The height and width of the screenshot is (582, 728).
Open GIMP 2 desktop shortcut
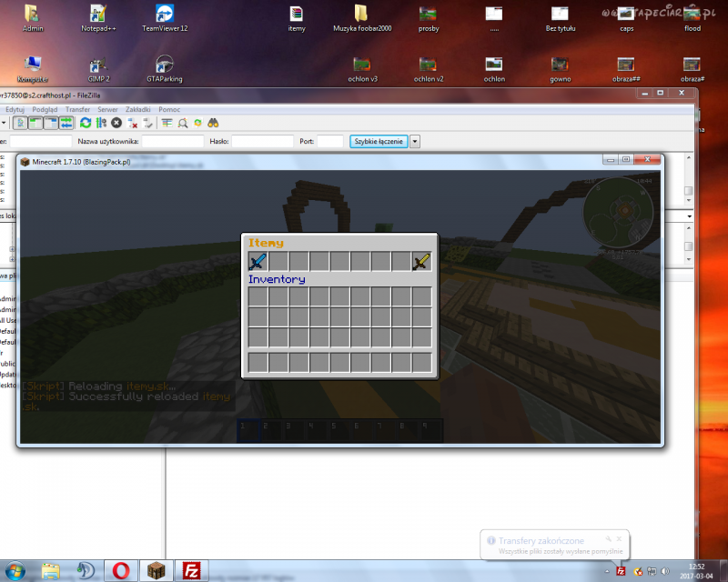click(98, 69)
